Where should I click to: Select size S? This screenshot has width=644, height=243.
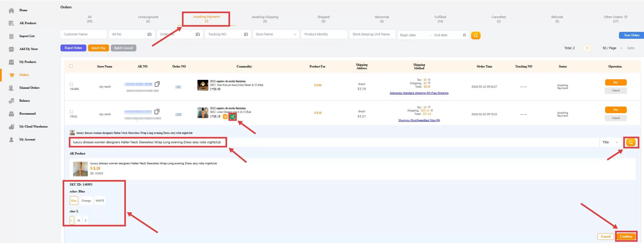point(85,220)
